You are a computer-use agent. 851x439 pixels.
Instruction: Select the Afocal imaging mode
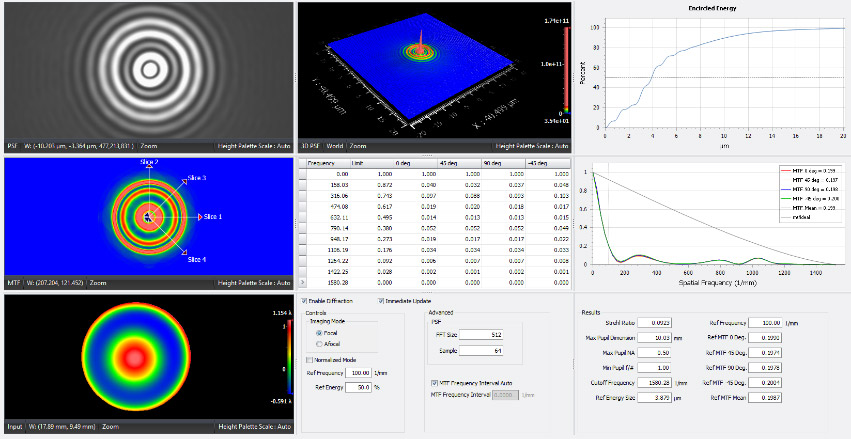coord(319,343)
